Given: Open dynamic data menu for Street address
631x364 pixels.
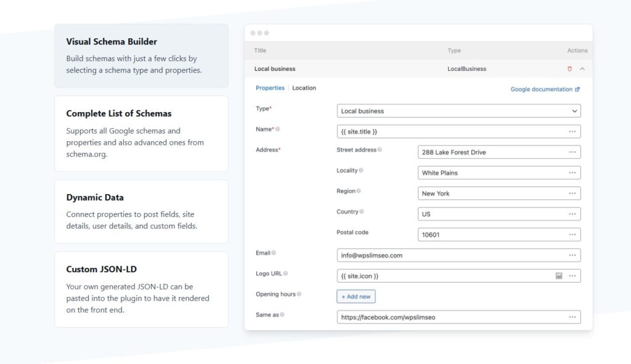Looking at the screenshot, I should tap(572, 152).
